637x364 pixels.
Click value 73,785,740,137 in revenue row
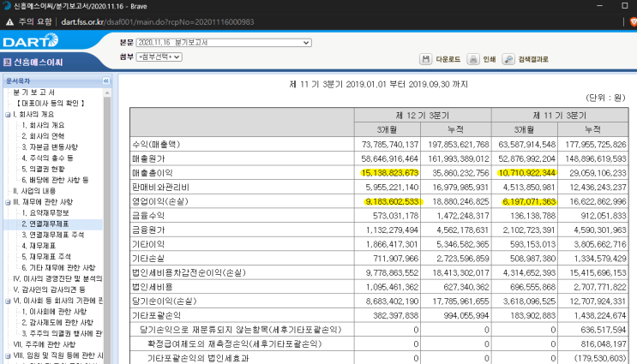point(389,145)
